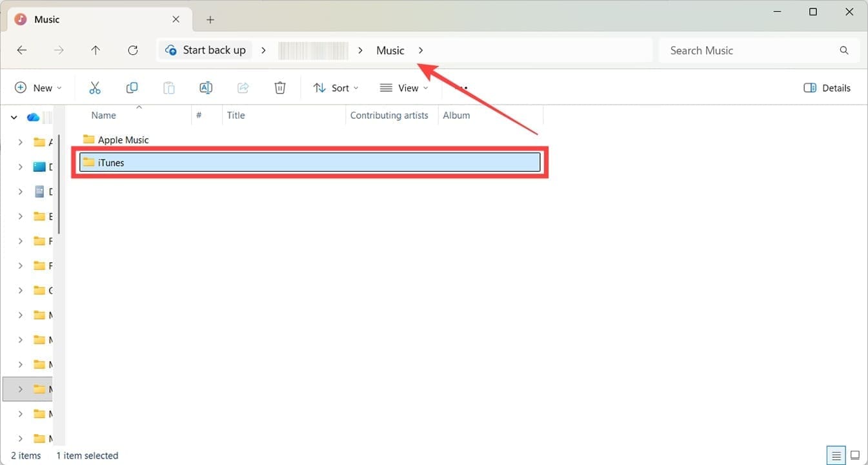Go up one folder level
This screenshot has width=868, height=465.
tap(96, 50)
